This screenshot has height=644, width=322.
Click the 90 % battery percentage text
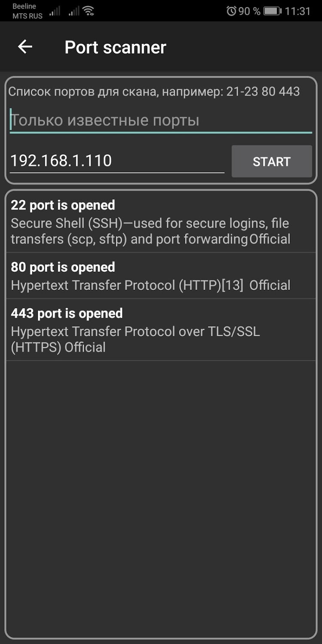249,11
